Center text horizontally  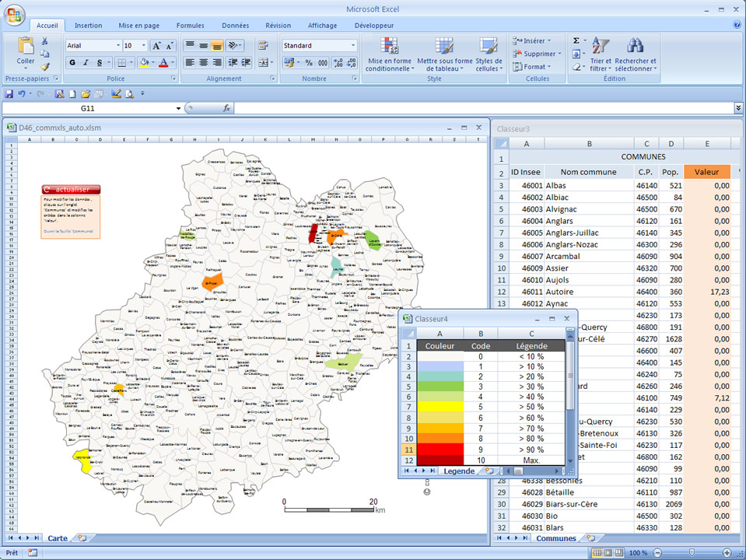pos(203,62)
